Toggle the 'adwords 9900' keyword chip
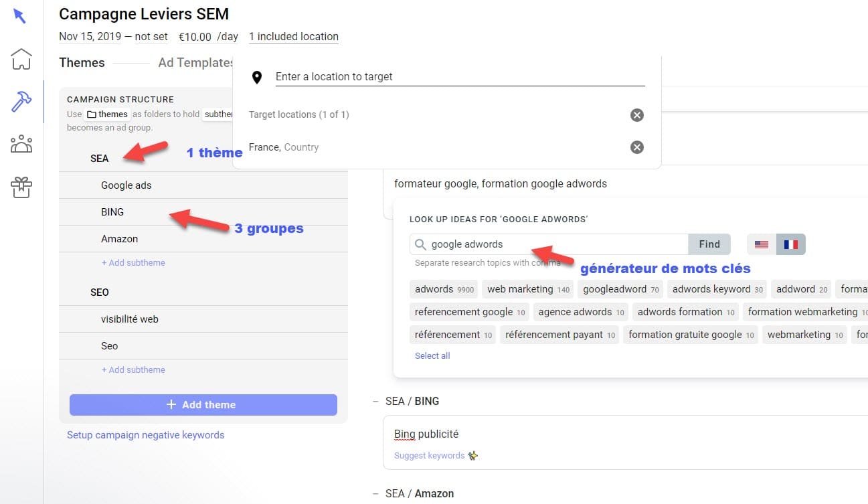The height and width of the screenshot is (504, 868). pyautogui.click(x=444, y=289)
